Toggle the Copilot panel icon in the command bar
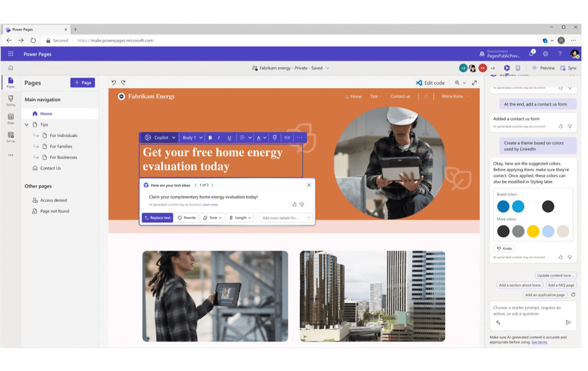The width and height of the screenshot is (588, 371). pyautogui.click(x=507, y=68)
